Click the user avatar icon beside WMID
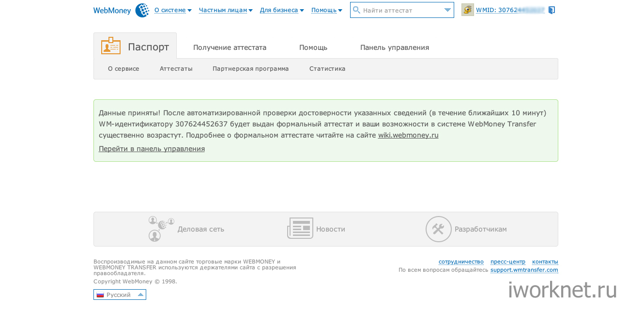Image resolution: width=644 pixels, height=311 pixels. pyautogui.click(x=468, y=10)
